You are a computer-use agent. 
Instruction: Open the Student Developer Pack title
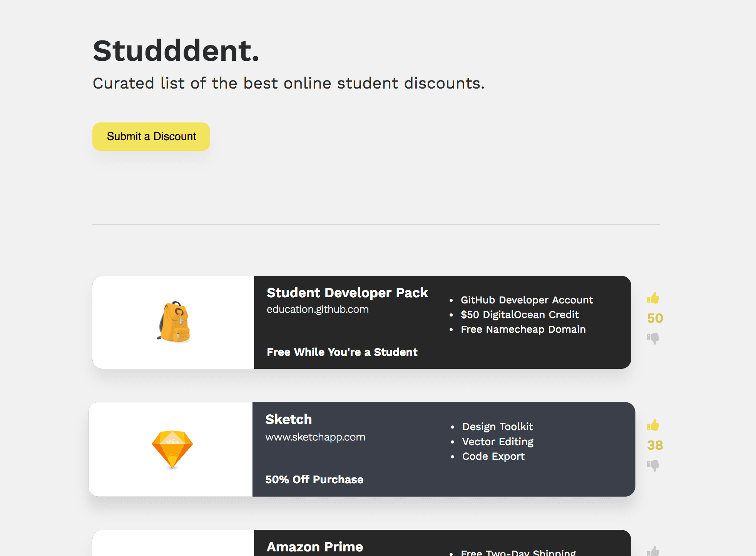(347, 293)
